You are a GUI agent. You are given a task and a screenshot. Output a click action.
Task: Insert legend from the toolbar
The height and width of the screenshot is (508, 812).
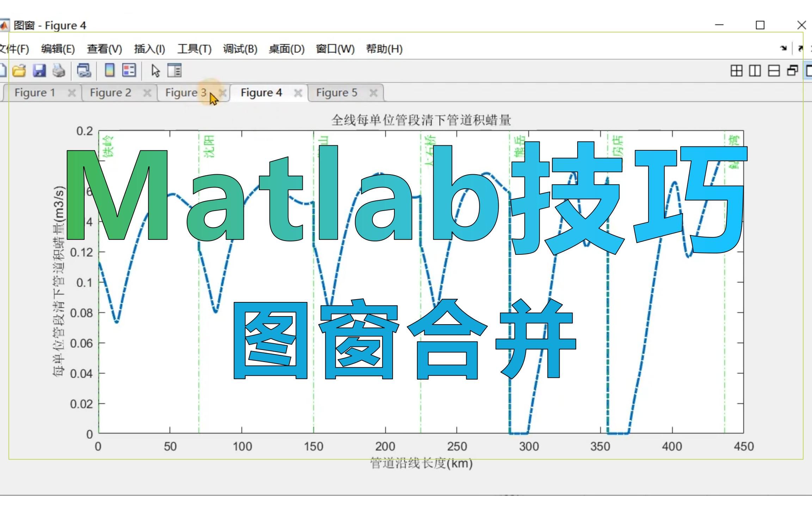coord(129,70)
